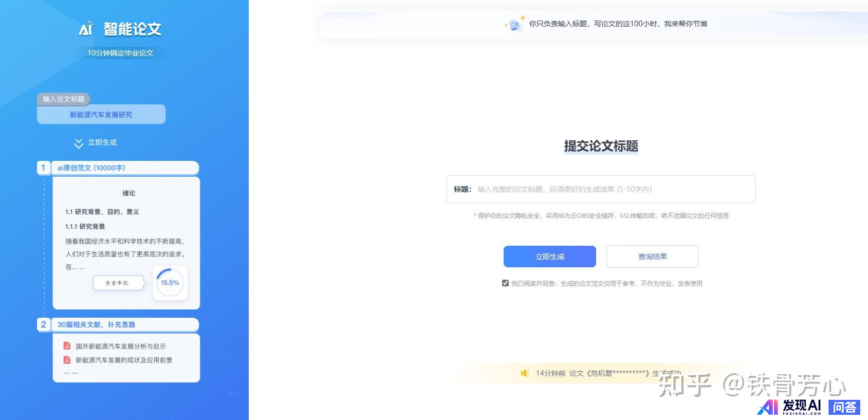Viewport: 868px width, 420px height.
Task: Click PDF icon beside 新能源汽车发展的现状及应用前景
Action: pos(67,360)
